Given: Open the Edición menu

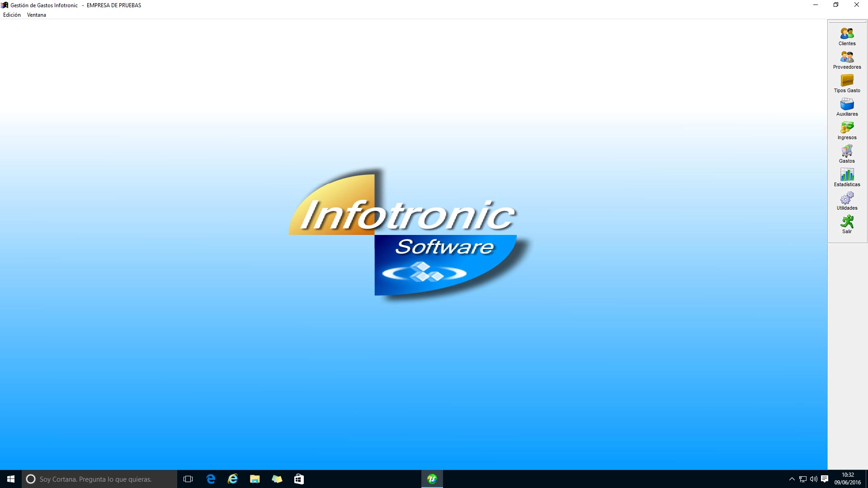Looking at the screenshot, I should pyautogui.click(x=12, y=15).
